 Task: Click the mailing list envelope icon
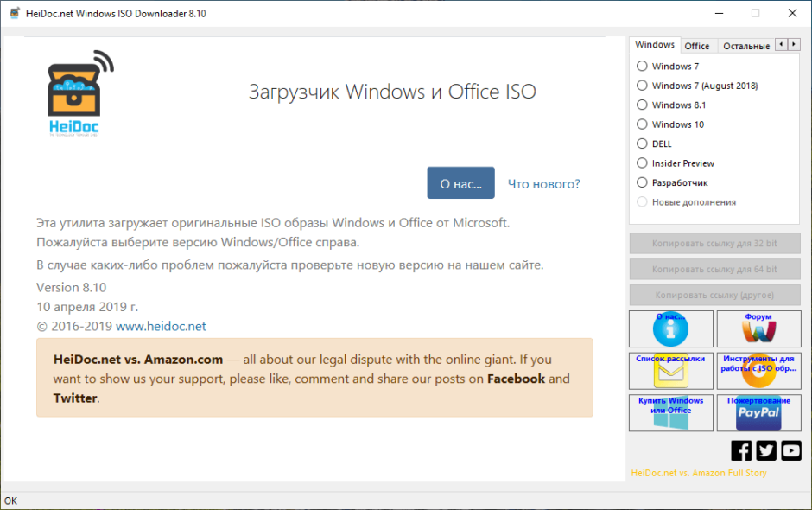pos(671,372)
